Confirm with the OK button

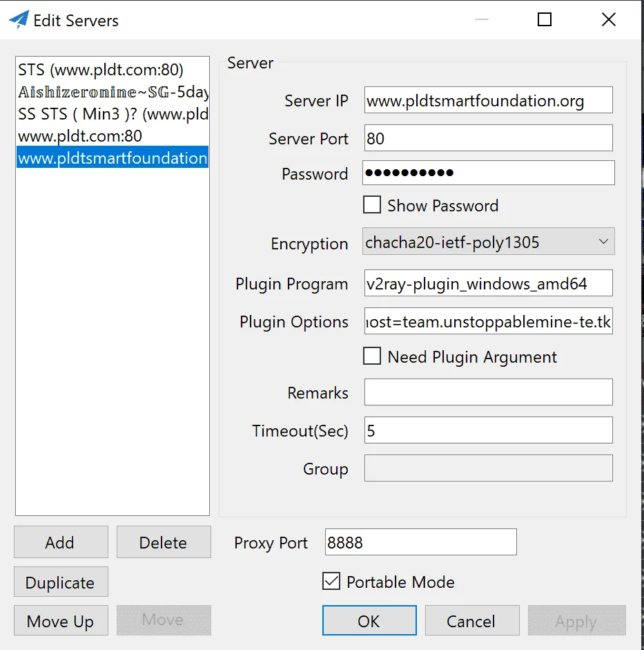pyautogui.click(x=369, y=620)
